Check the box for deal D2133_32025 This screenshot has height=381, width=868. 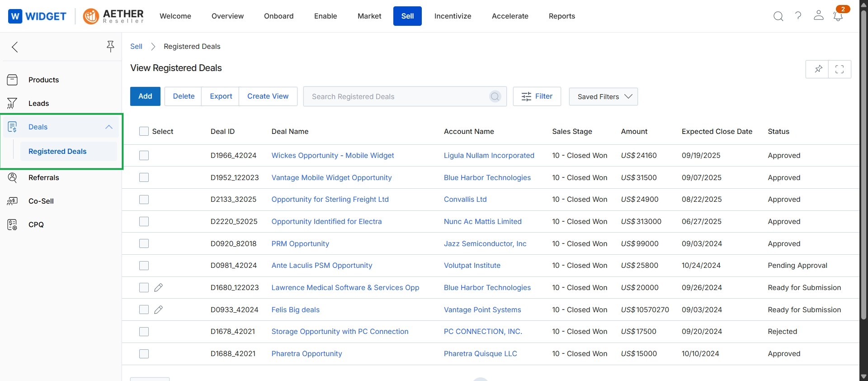click(144, 200)
